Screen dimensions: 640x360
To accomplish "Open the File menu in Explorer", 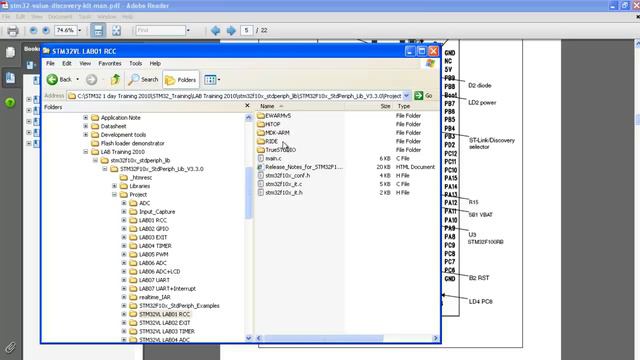I will [50, 63].
